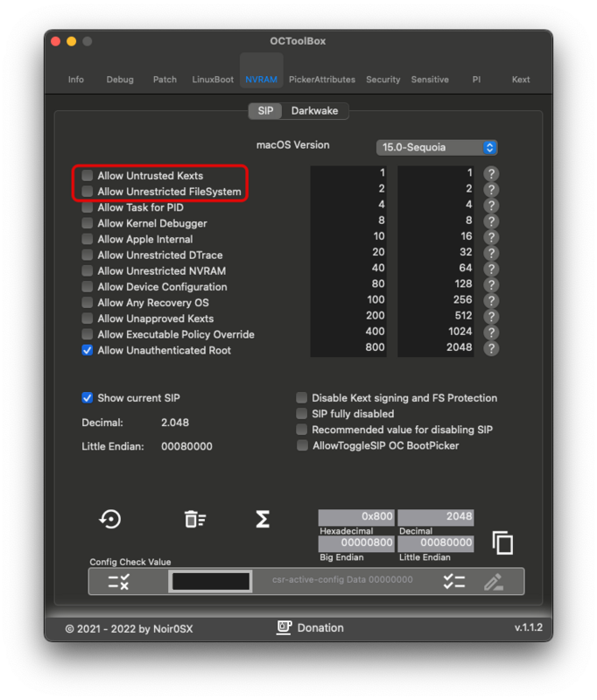
Task: Check SIP fully disabled option
Action: (x=302, y=414)
